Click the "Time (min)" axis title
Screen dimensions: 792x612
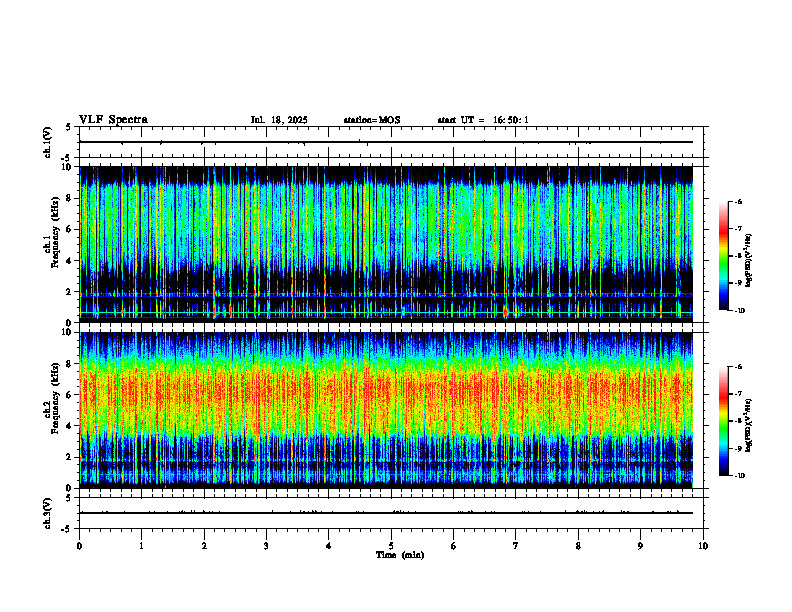pyautogui.click(x=400, y=555)
